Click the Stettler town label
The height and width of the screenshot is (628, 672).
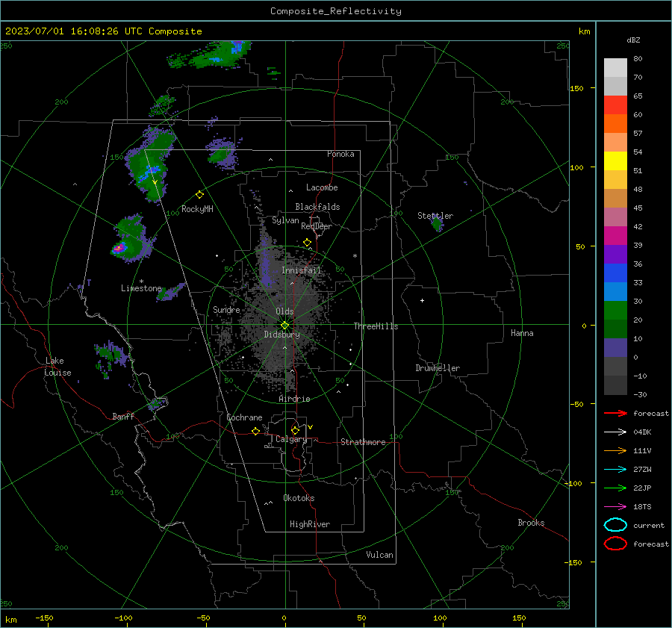click(435, 216)
